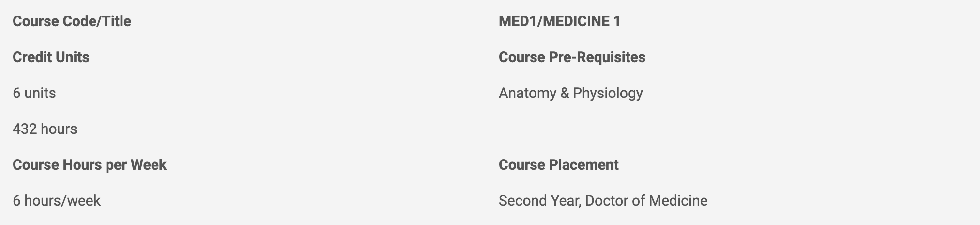Click the ampersand between Anatomy and Physiology
The width and height of the screenshot is (980, 225).
point(565,93)
